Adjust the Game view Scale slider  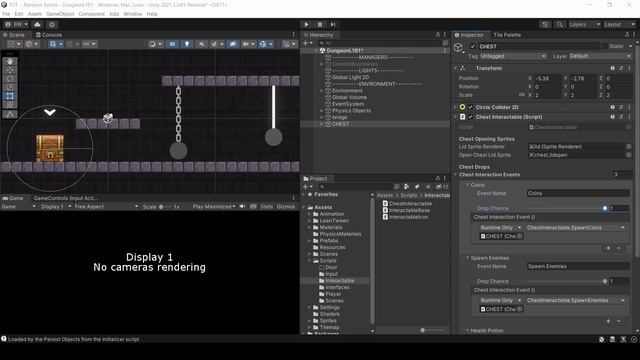pyautogui.click(x=165, y=207)
